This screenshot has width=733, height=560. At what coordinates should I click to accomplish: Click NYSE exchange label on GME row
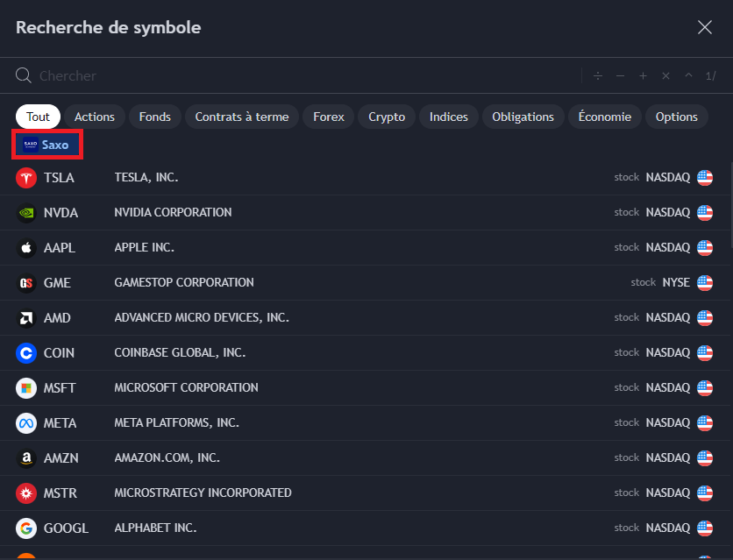(x=676, y=282)
